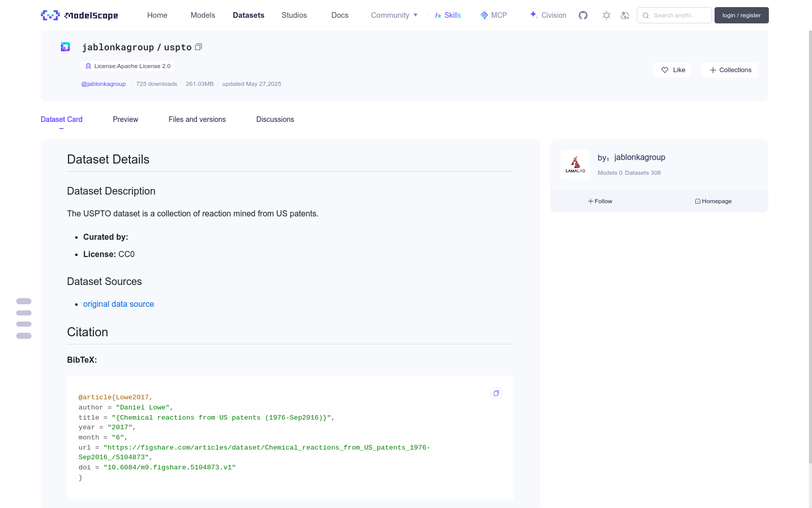Copy dataset name jablonkagroup/uspto
812x508 pixels.
(198, 47)
